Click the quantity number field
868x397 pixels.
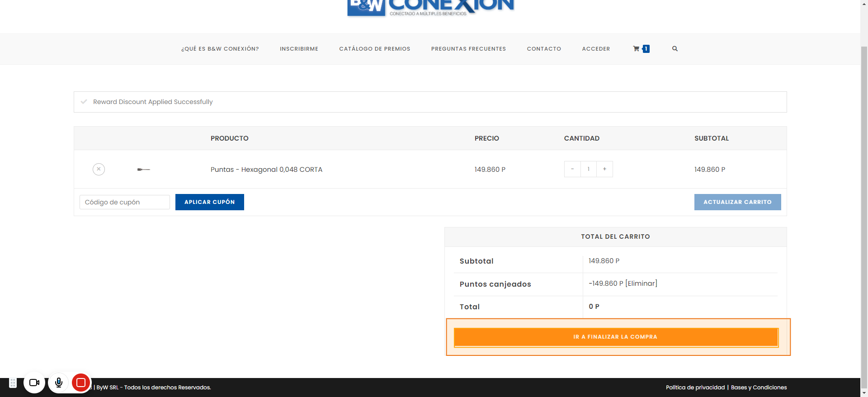point(588,169)
